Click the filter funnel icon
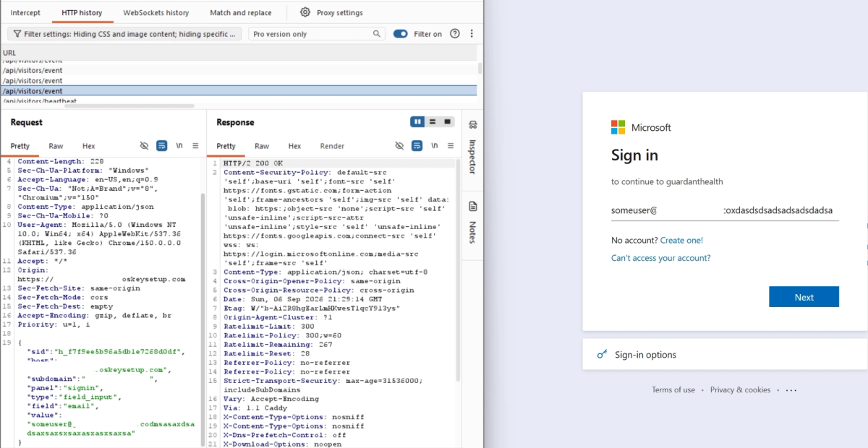The width and height of the screenshot is (868, 448). coord(17,34)
